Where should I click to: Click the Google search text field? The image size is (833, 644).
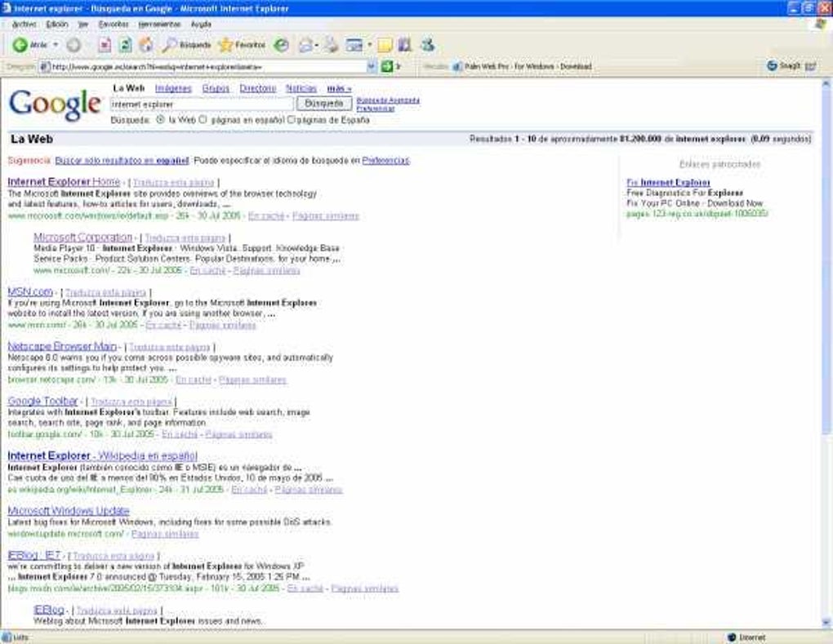point(202,104)
